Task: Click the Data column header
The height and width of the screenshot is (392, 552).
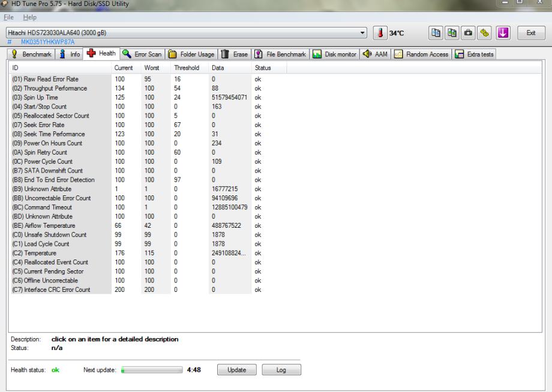Action: (x=230, y=68)
